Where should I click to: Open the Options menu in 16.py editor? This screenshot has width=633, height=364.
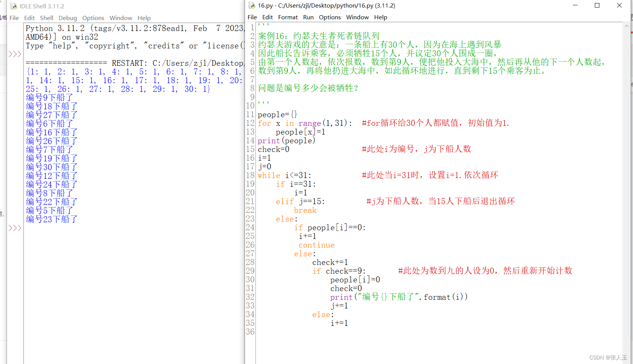[330, 17]
